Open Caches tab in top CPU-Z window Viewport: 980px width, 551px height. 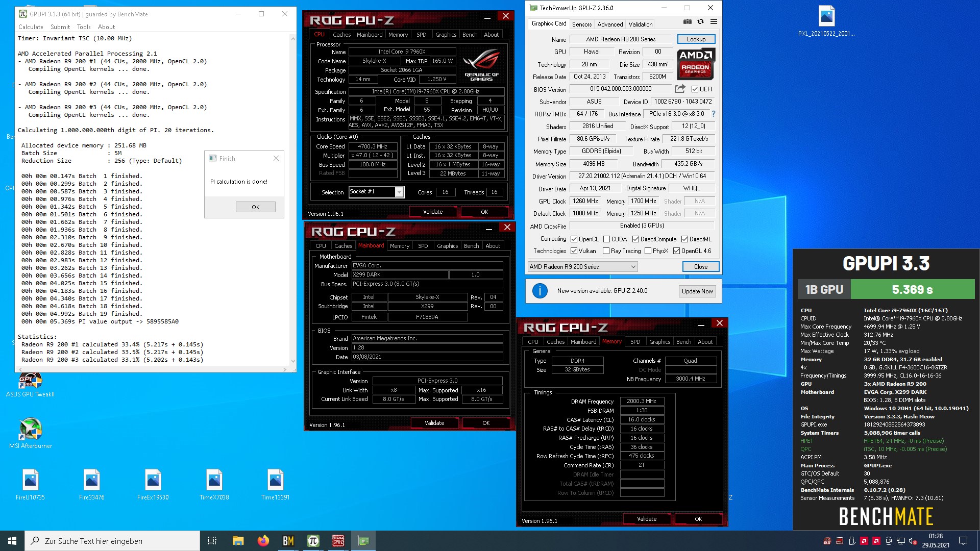click(x=341, y=35)
